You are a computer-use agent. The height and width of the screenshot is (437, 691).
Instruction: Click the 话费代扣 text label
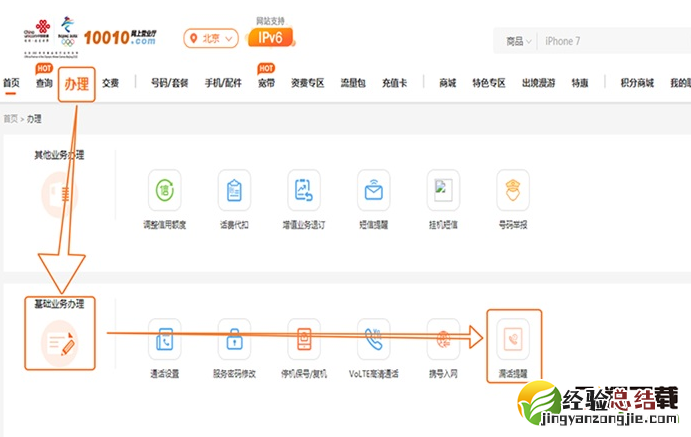[x=234, y=225]
